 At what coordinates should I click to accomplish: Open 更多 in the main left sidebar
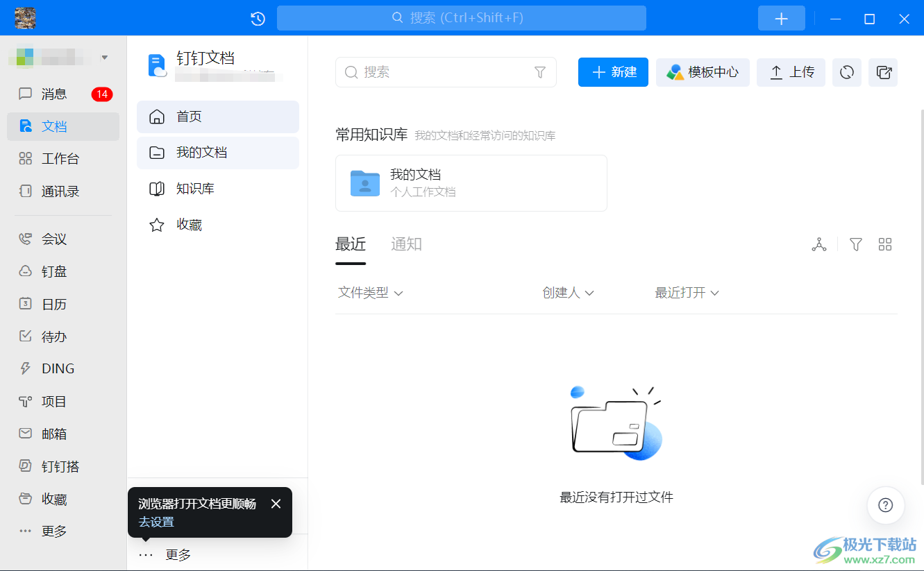coord(63,531)
